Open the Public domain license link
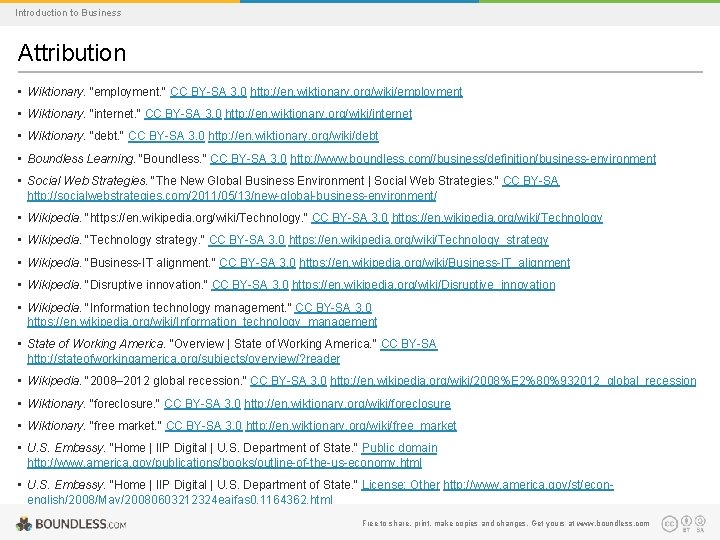The height and width of the screenshot is (540, 720). 399,448
